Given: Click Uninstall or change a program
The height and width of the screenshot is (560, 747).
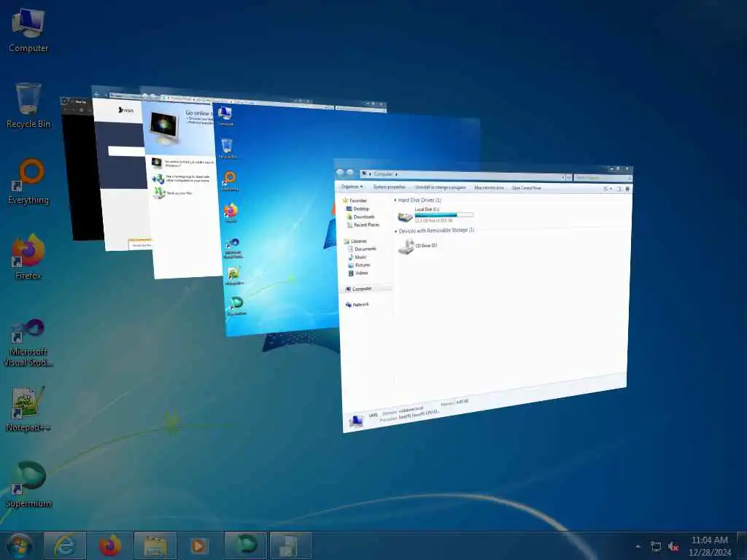Looking at the screenshot, I should pos(440,187).
